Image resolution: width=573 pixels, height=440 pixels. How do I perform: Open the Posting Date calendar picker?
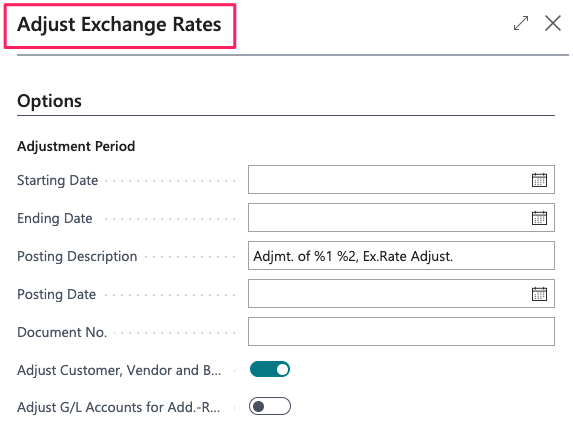pos(539,294)
